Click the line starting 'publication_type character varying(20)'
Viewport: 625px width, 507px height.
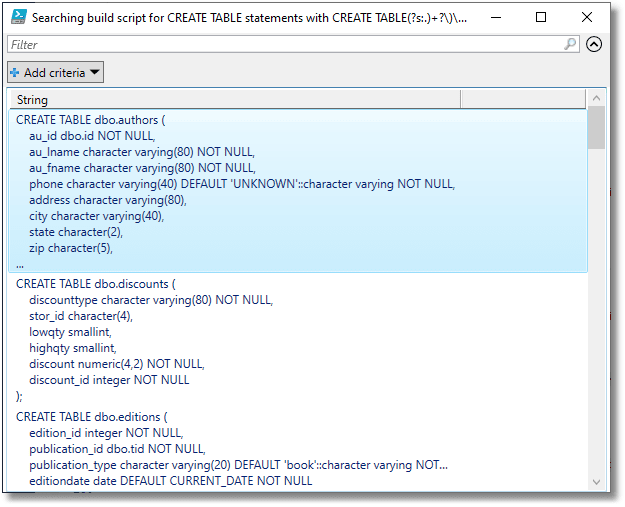click(x=238, y=465)
